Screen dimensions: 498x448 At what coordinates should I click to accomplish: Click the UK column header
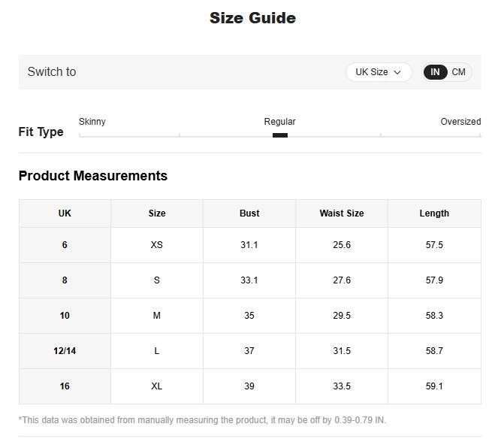65,213
